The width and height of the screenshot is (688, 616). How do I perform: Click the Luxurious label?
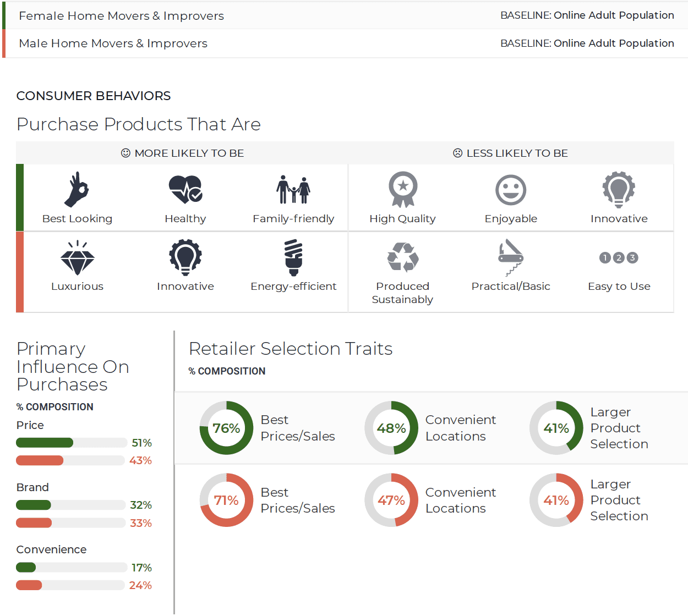click(x=77, y=287)
